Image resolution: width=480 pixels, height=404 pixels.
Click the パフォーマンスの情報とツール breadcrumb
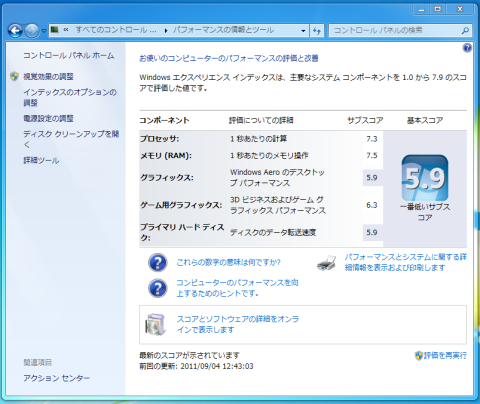point(223,30)
